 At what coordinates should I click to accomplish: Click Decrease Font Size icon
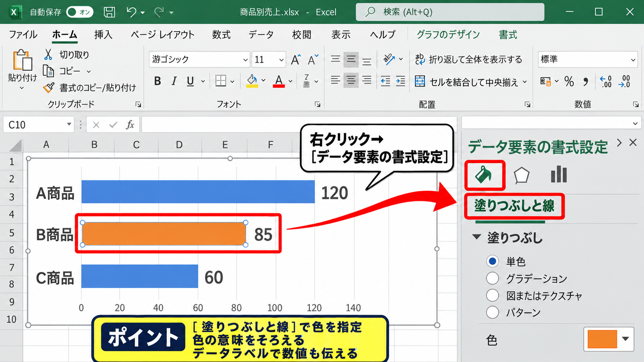click(313, 60)
